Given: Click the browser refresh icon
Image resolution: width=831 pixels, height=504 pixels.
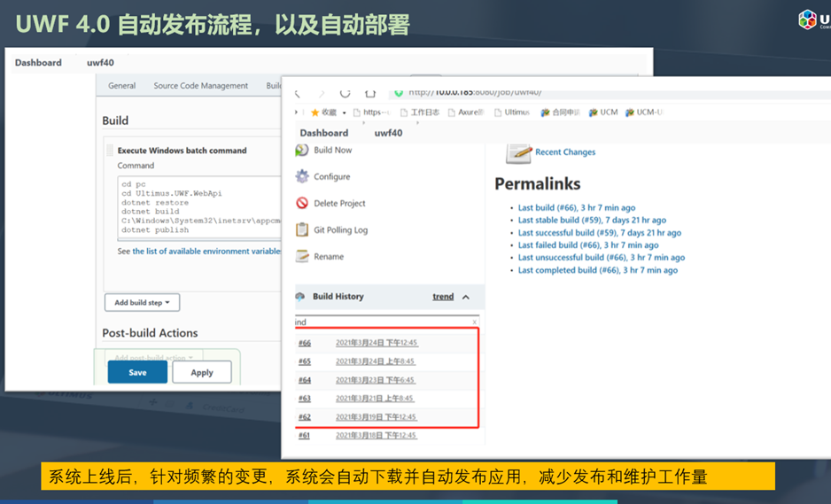Looking at the screenshot, I should coord(345,92).
